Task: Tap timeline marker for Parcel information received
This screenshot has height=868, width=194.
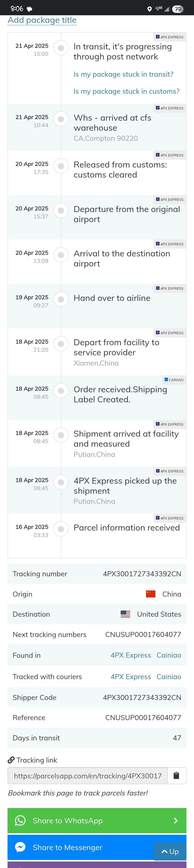Action: [x=61, y=529]
